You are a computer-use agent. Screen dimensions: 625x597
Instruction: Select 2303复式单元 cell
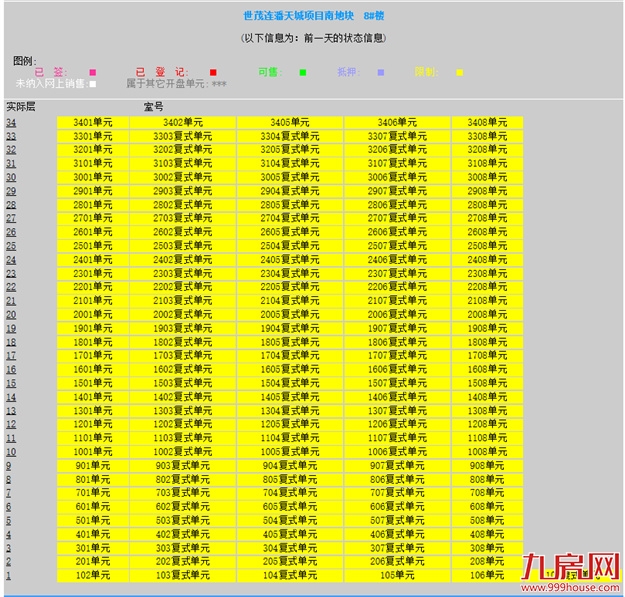point(183,273)
